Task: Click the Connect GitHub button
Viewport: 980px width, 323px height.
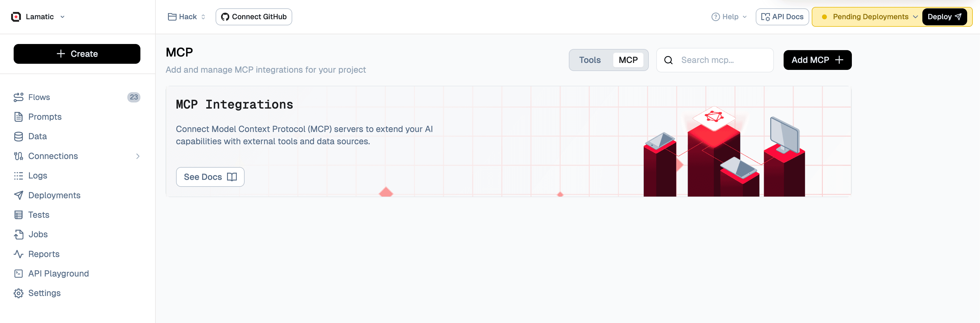Action: tap(254, 17)
